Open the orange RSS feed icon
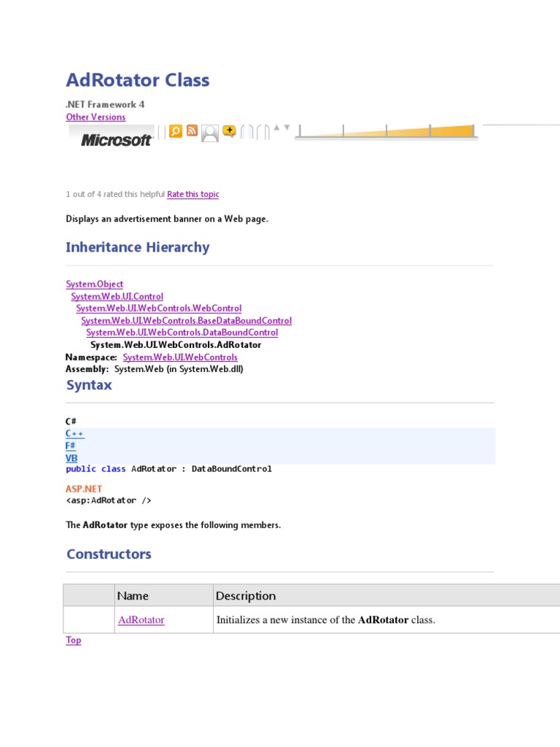 (192, 131)
